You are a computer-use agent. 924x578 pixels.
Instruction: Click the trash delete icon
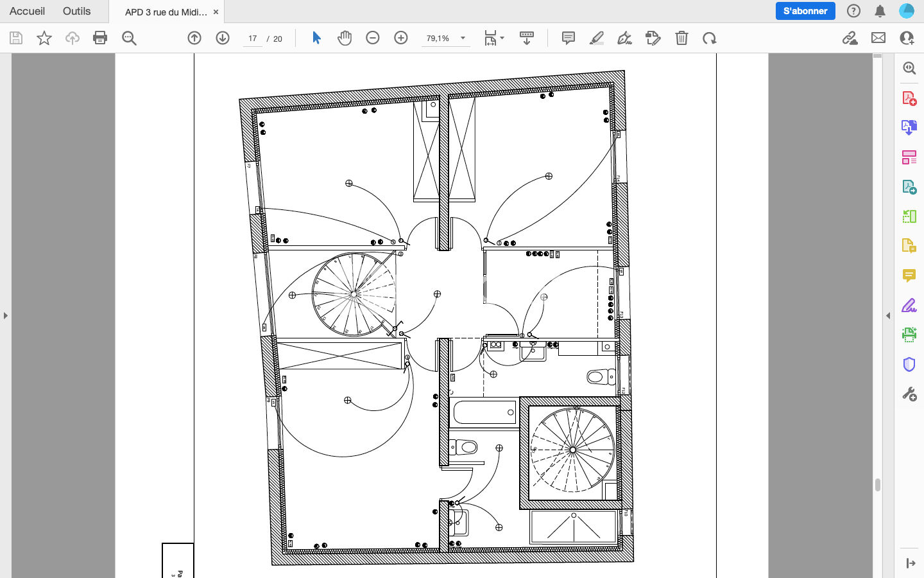click(681, 38)
